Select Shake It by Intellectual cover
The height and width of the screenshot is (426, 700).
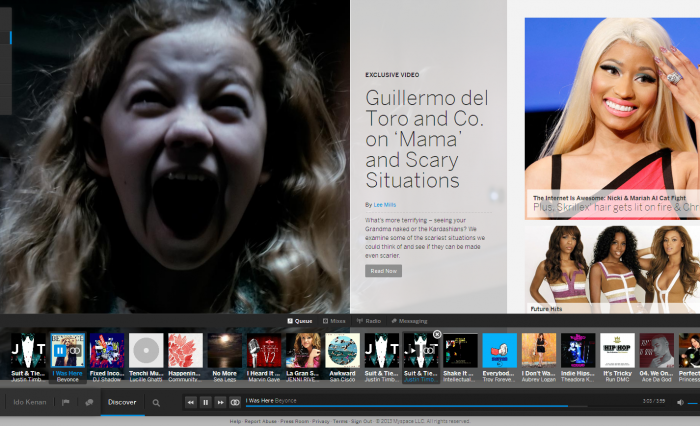tap(460, 351)
